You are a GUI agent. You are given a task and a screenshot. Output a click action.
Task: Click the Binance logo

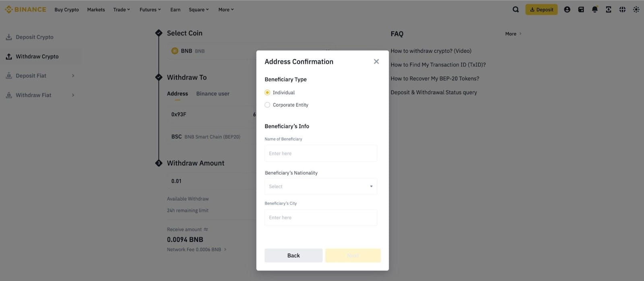pyautogui.click(x=25, y=9)
